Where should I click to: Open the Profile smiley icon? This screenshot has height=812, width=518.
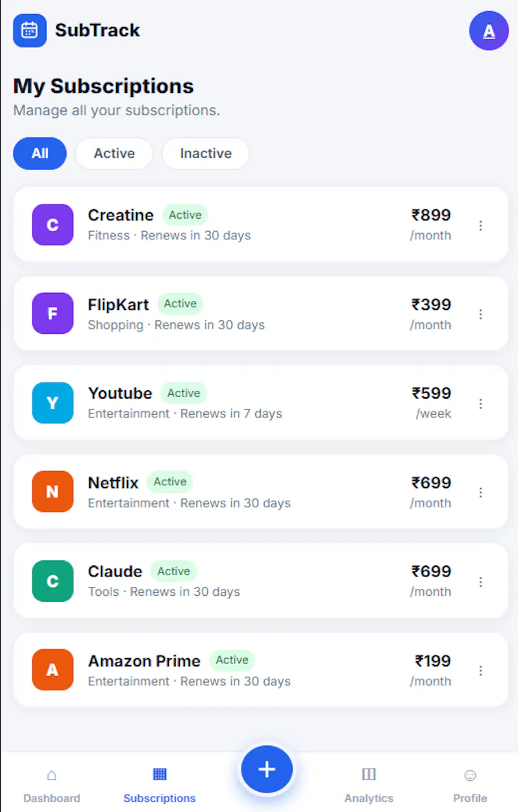coord(470,774)
